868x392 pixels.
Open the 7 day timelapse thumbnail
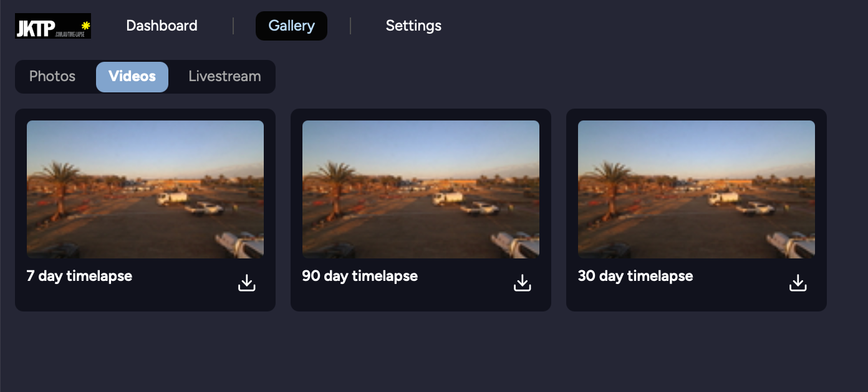pyautogui.click(x=145, y=189)
